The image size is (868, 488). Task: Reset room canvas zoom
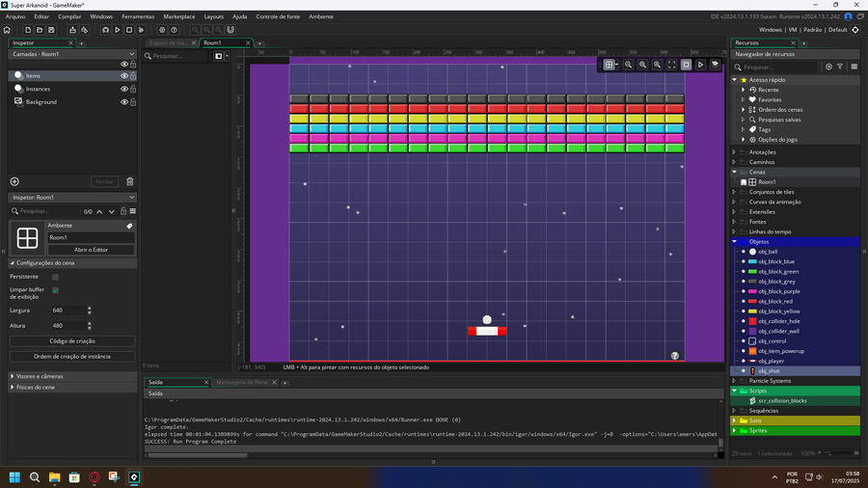pos(642,65)
